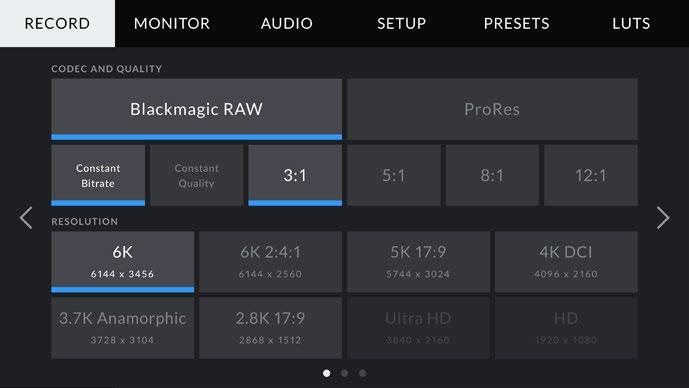Image resolution: width=689 pixels, height=388 pixels.
Task: Choose 6K 6144 x 3456 resolution
Action: tap(123, 262)
